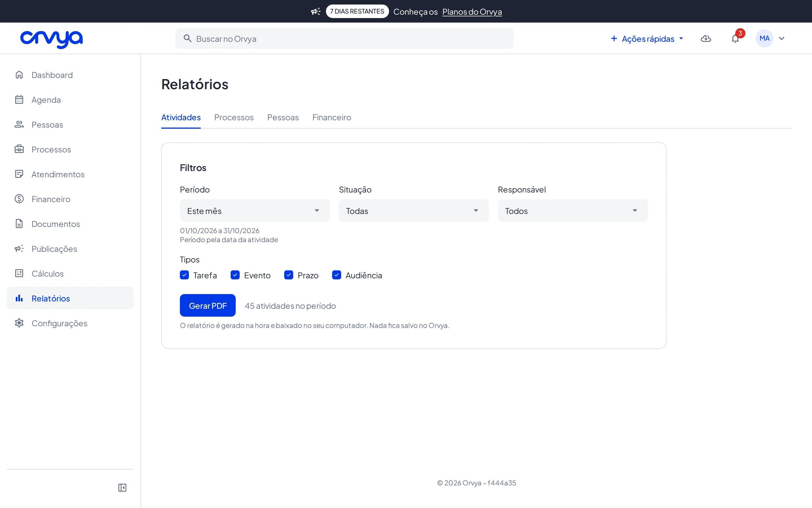The image size is (812, 508).
Task: Switch to the Pessoas report tab
Action: point(283,117)
